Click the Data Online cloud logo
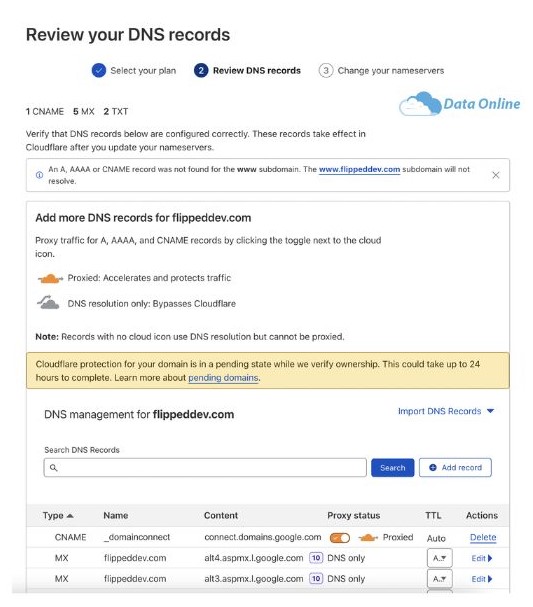The width and height of the screenshot is (533, 607). click(x=459, y=104)
